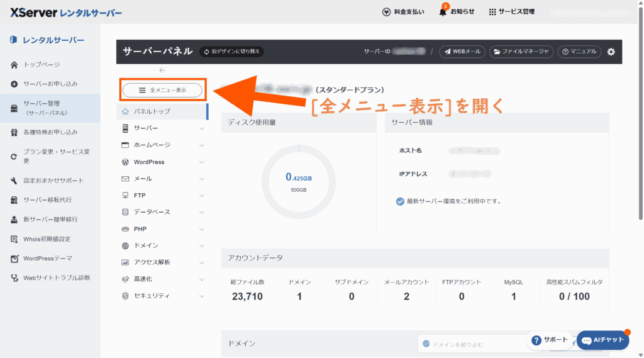This screenshot has width=644, height=358.
Task: Open サービス管理 grid menu
Action: click(511, 12)
